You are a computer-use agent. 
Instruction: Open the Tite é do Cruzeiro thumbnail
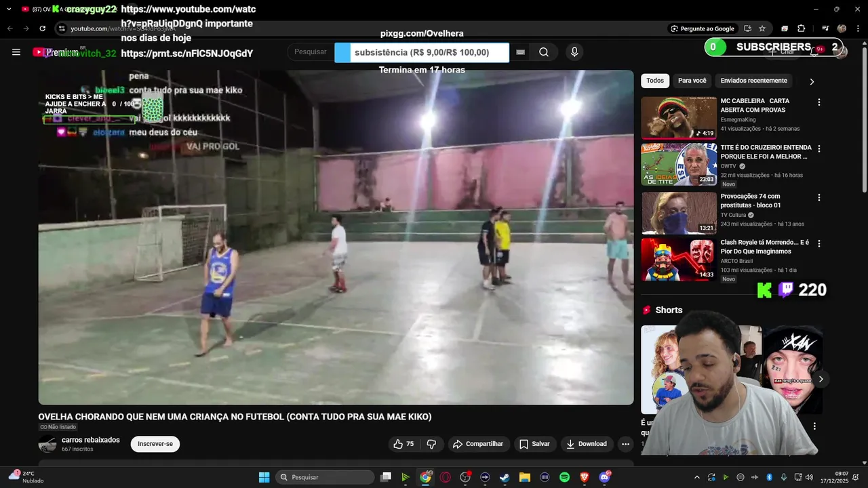tap(679, 164)
